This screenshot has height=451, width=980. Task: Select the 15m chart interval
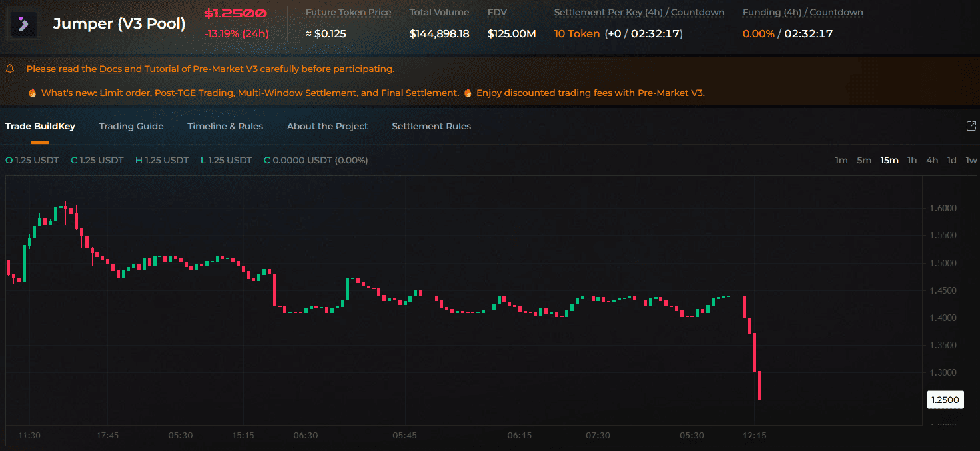889,160
